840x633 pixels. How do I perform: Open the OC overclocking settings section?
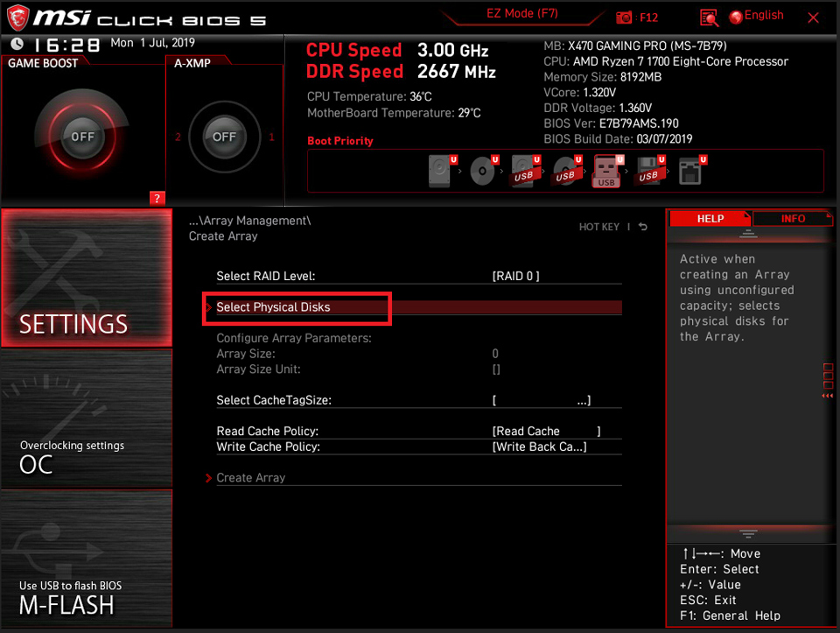tap(87, 418)
